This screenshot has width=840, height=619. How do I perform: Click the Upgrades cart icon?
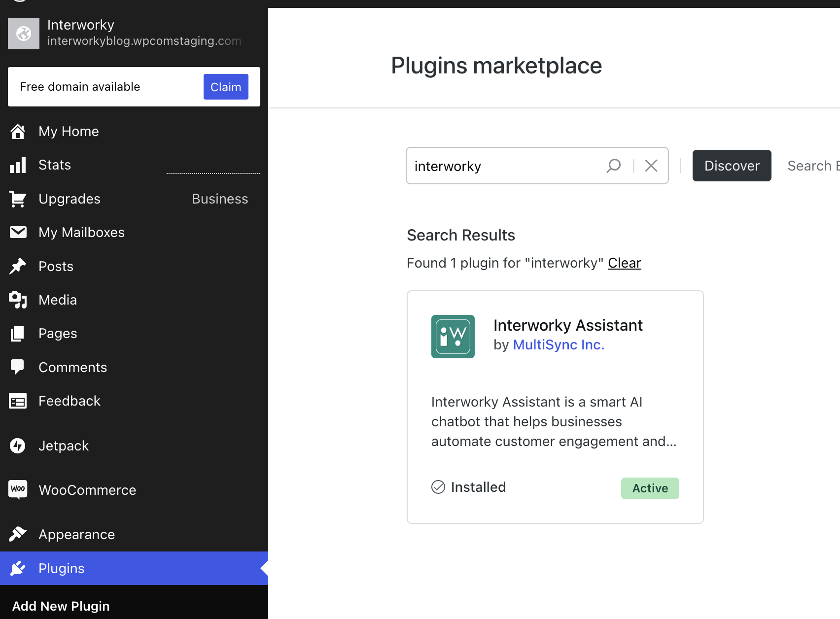(18, 199)
